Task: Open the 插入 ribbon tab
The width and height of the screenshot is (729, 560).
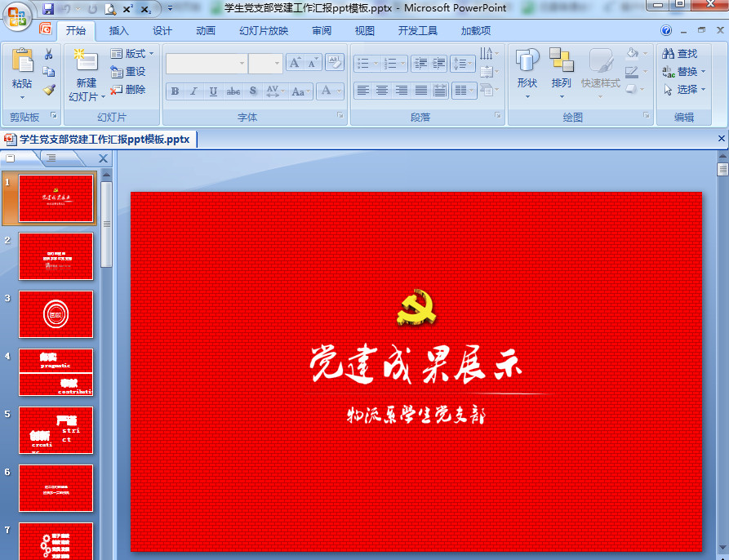Action: click(118, 31)
